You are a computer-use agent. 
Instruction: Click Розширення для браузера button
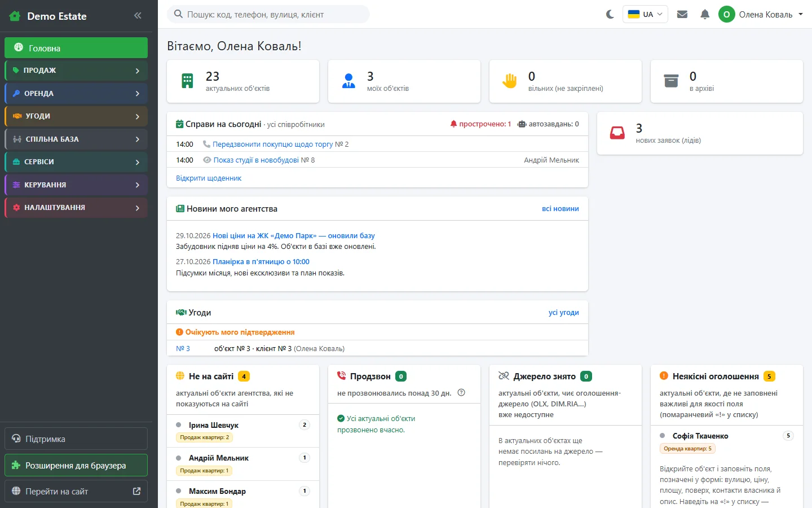76,466
